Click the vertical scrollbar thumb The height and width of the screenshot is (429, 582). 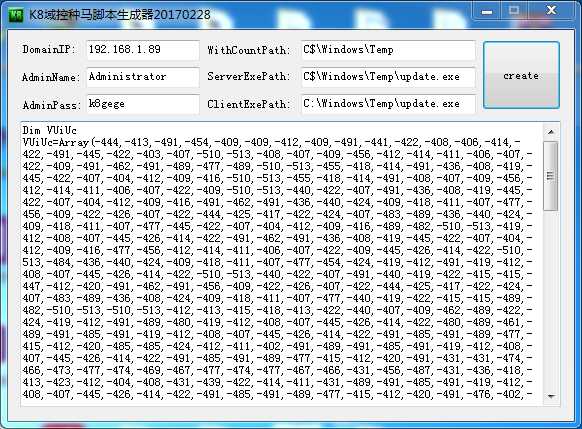point(550,176)
